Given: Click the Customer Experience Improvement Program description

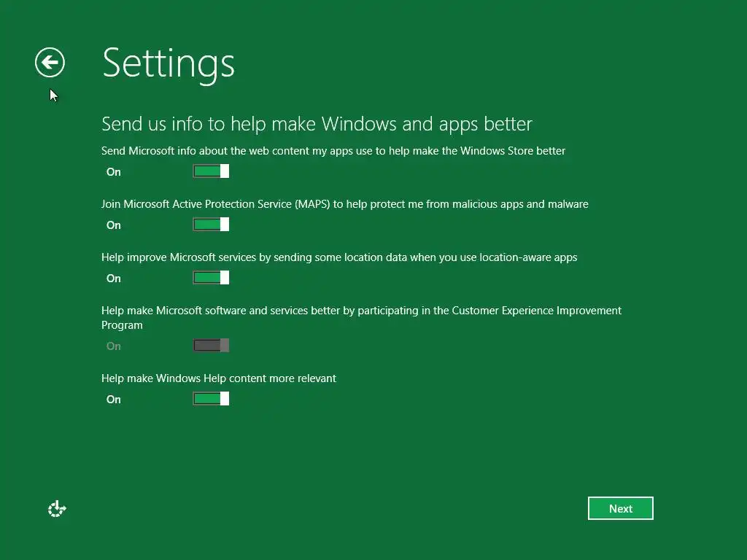Looking at the screenshot, I should [361, 318].
